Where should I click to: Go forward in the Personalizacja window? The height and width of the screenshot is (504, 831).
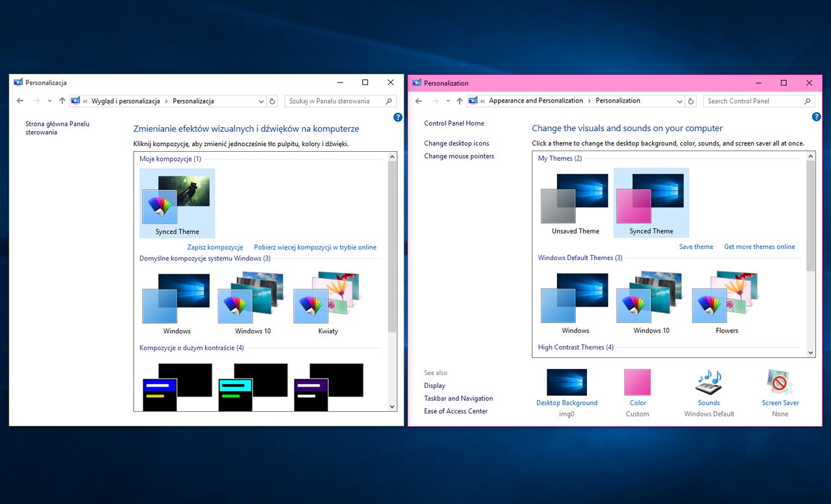click(36, 101)
